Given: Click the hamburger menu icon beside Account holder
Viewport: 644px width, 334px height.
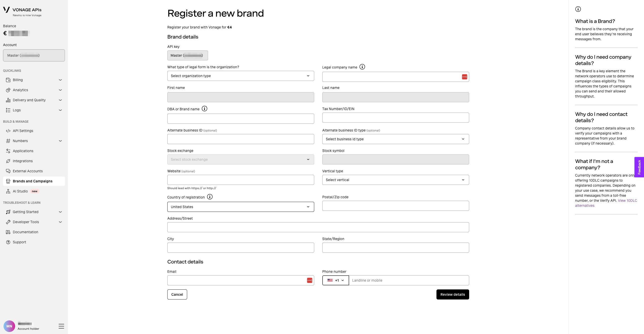Looking at the screenshot, I should (x=61, y=326).
